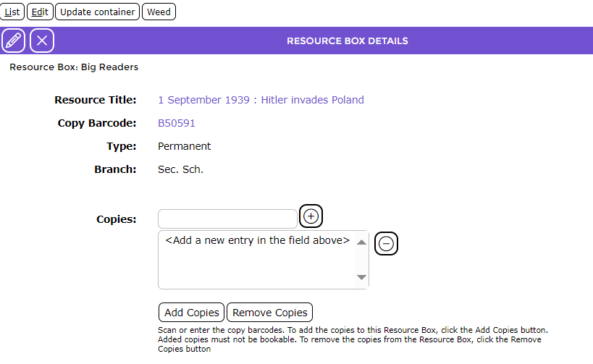Click the pencil edit icon
This screenshot has width=593, height=364.
[x=13, y=41]
